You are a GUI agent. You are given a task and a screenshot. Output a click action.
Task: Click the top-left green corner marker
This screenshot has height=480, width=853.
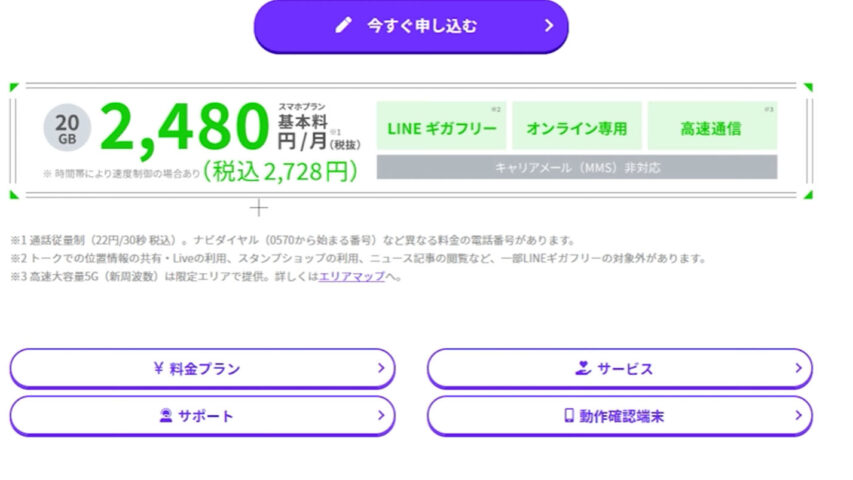point(14,88)
